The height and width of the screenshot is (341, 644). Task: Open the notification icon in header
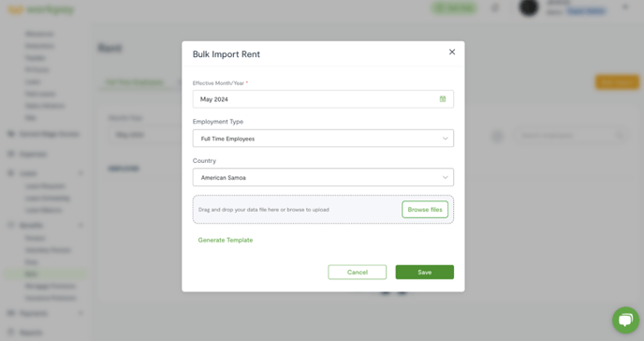pyautogui.click(x=495, y=7)
